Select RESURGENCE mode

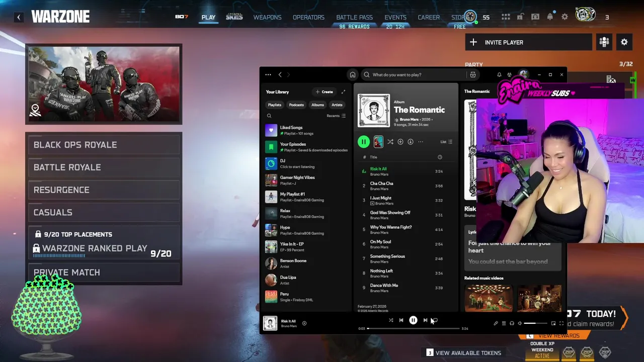[104, 190]
